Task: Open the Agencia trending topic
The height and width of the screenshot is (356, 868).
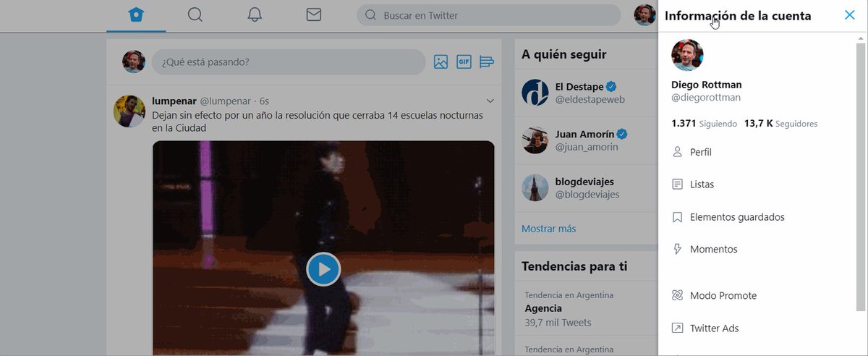Action: (543, 308)
